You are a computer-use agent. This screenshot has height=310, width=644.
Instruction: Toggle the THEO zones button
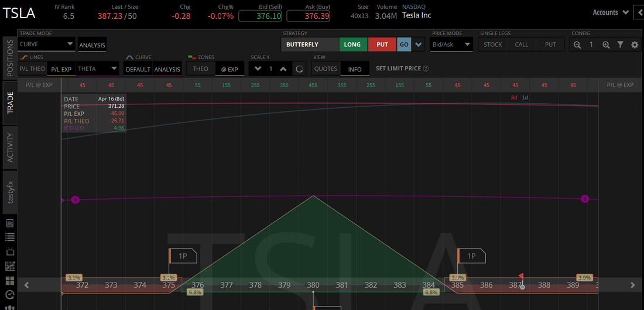click(200, 69)
